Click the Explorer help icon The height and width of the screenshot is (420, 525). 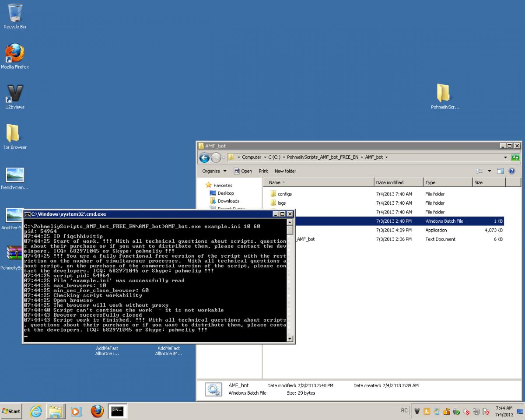click(512, 171)
